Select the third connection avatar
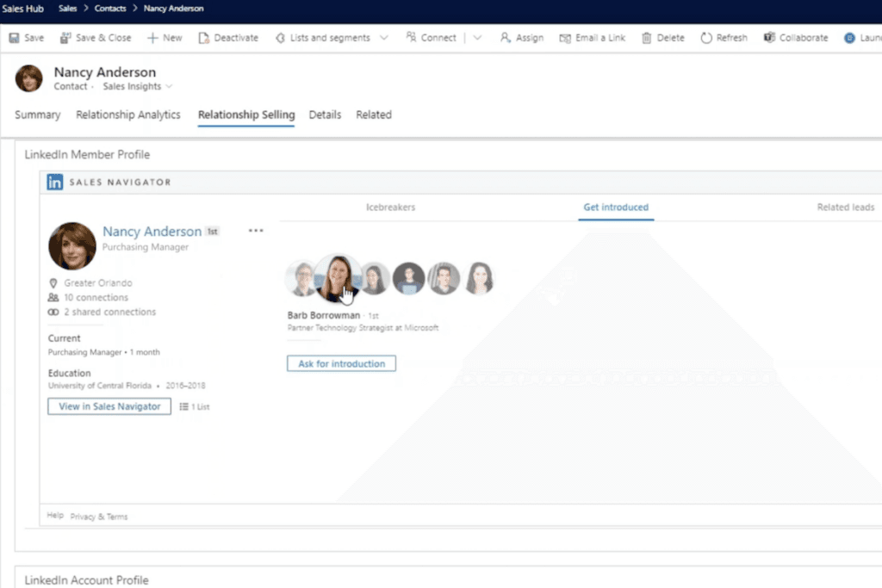The height and width of the screenshot is (588, 882). coord(376,278)
